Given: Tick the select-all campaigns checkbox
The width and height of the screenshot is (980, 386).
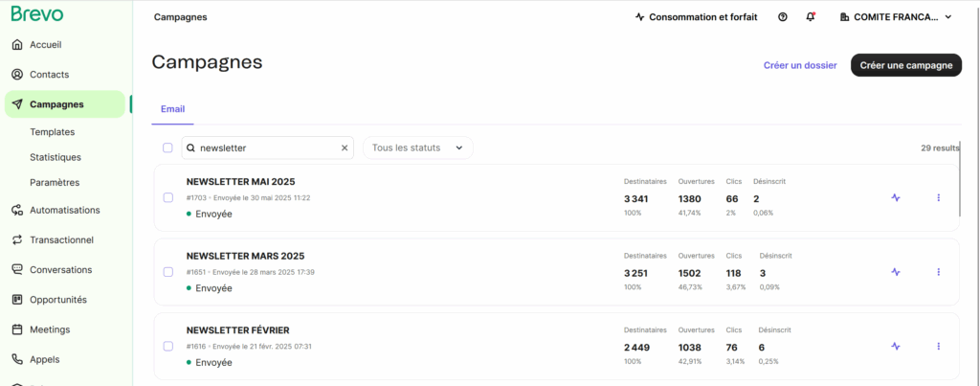Looking at the screenshot, I should click(167, 148).
